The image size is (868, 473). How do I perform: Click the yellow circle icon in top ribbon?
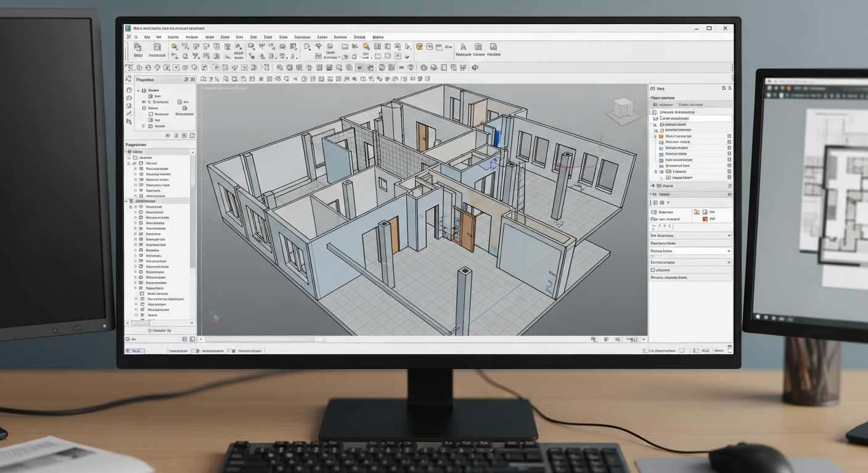tap(366, 47)
